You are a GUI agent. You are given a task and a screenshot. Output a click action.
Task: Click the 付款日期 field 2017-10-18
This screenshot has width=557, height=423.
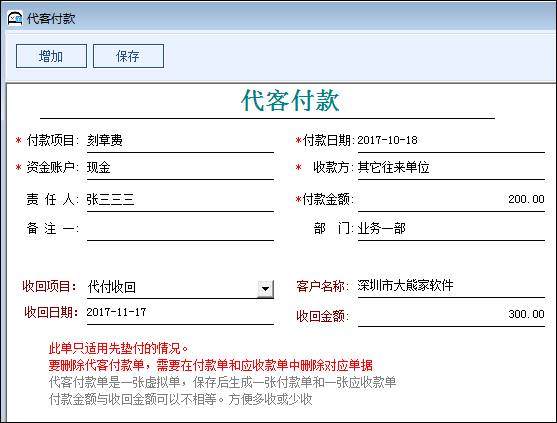451,141
